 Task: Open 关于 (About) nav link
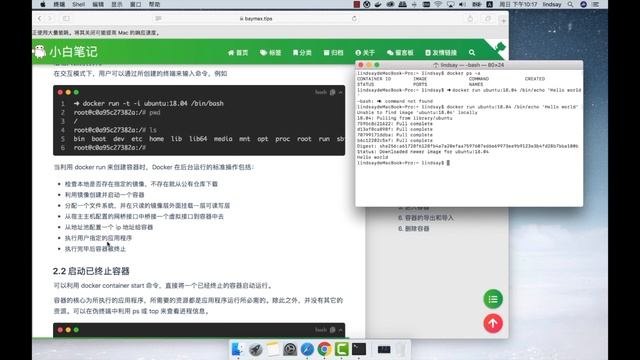click(365, 53)
